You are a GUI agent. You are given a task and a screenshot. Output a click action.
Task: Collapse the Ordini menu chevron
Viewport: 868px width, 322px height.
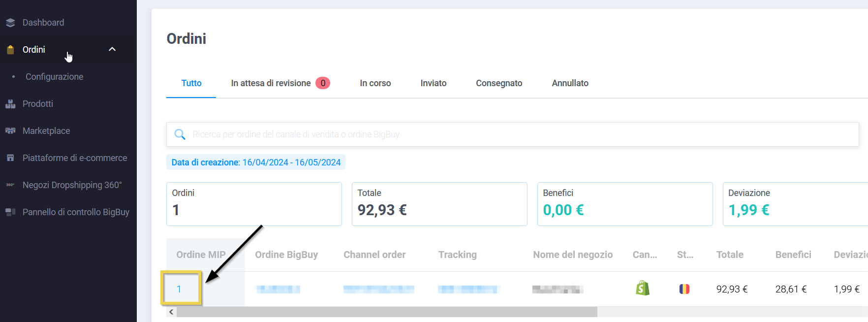[x=112, y=49]
